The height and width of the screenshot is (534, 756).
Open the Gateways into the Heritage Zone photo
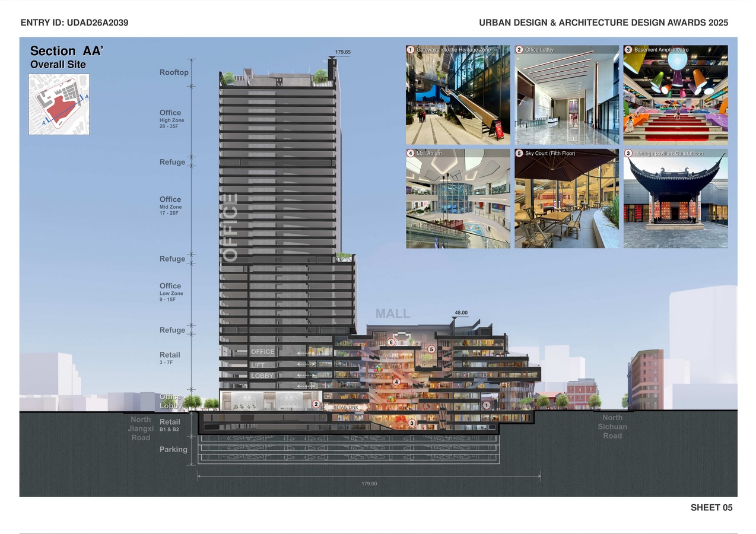458,95
